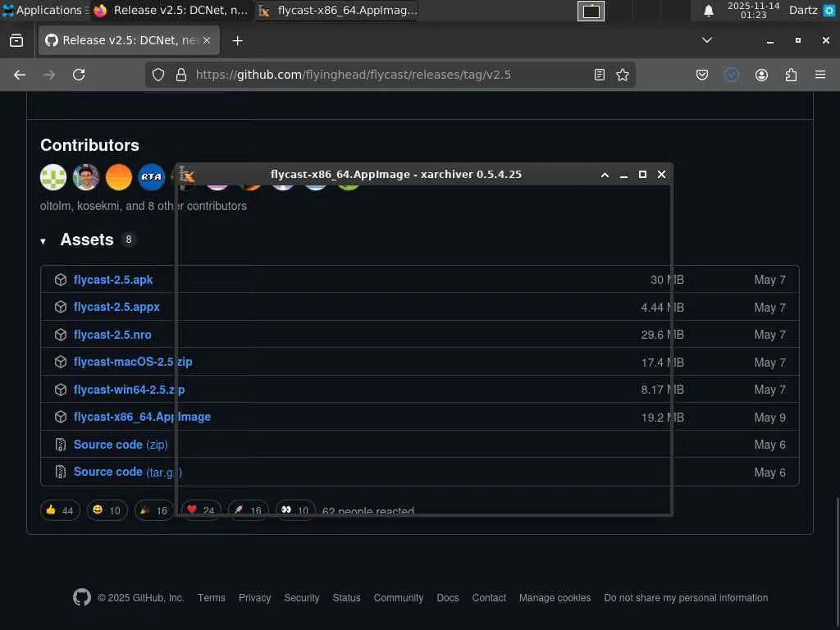Image resolution: width=840 pixels, height=630 pixels.
Task: Bookmark this page with the star icon
Action: 623,75
